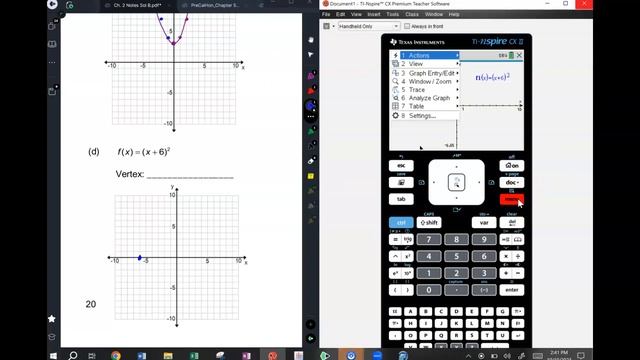Click the home/on key on calculator

[512, 165]
